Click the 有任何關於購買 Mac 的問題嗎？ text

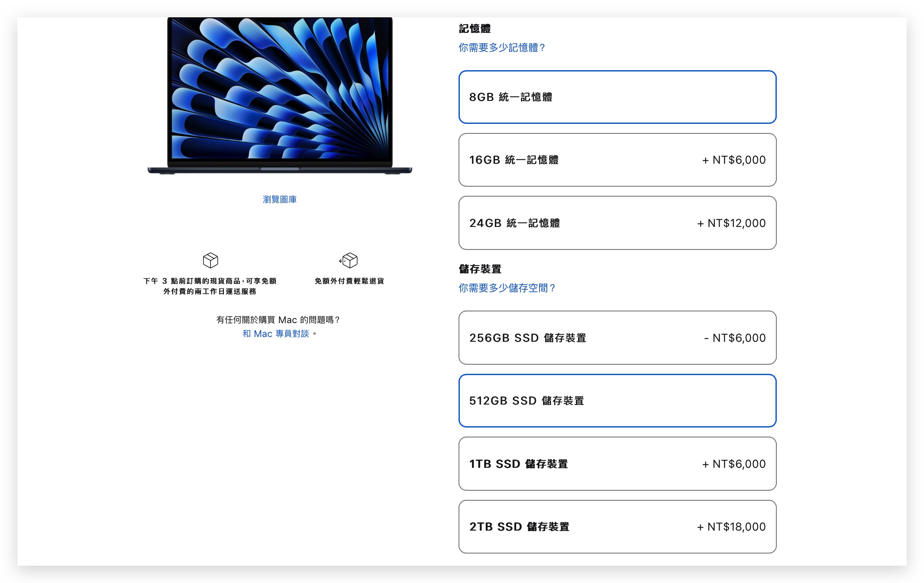[278, 320]
